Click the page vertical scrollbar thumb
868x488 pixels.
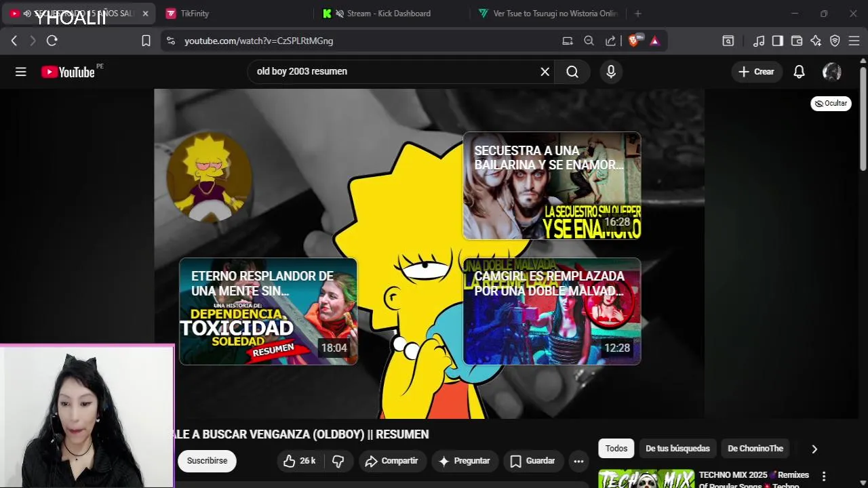pos(863,119)
